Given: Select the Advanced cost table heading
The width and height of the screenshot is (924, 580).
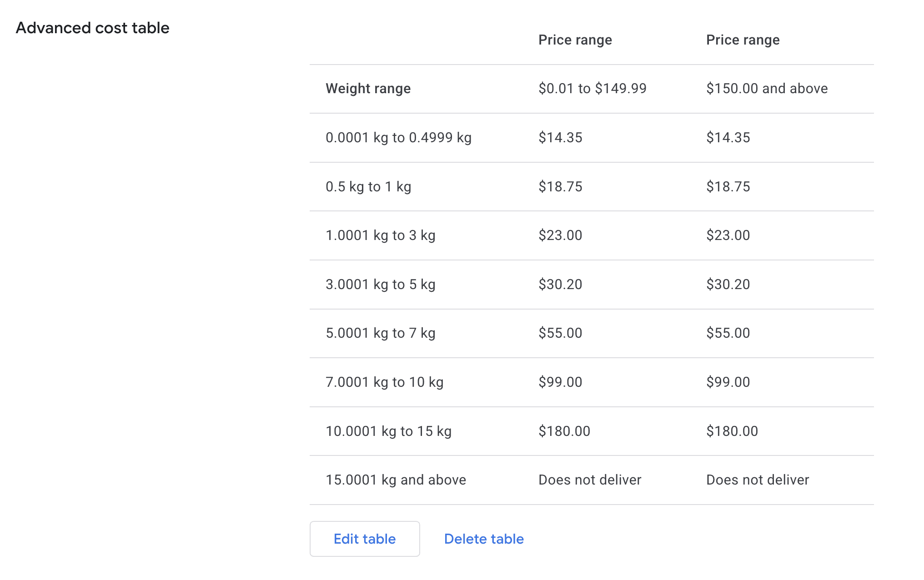Looking at the screenshot, I should point(92,28).
